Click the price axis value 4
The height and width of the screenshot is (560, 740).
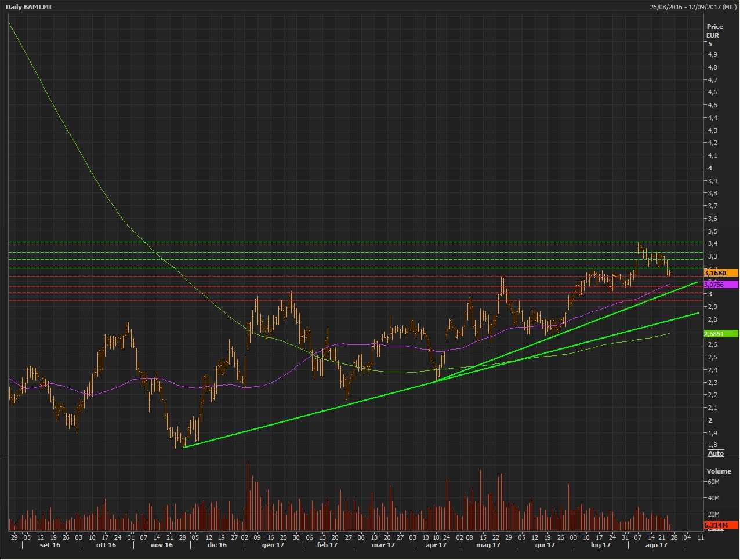tap(710, 168)
